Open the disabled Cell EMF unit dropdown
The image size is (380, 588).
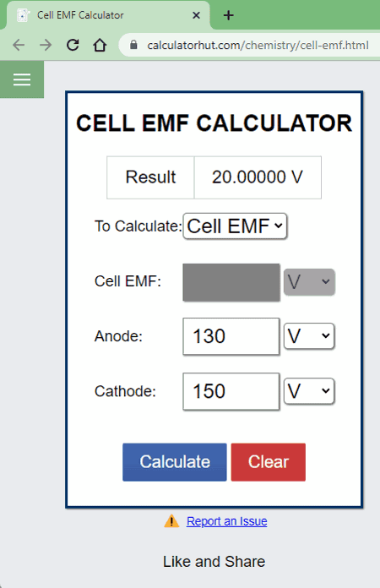(x=309, y=281)
